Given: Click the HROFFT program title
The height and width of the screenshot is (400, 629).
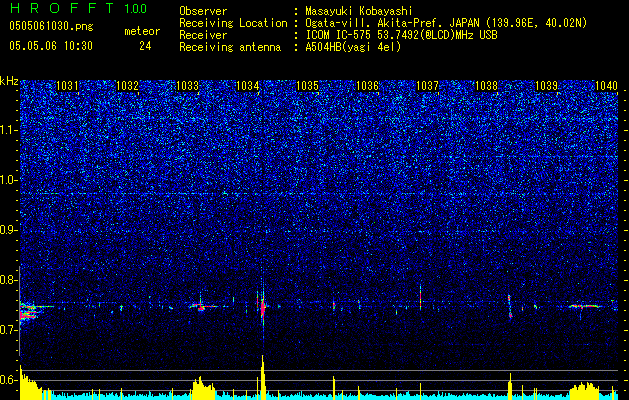Looking at the screenshot, I should (63, 8).
